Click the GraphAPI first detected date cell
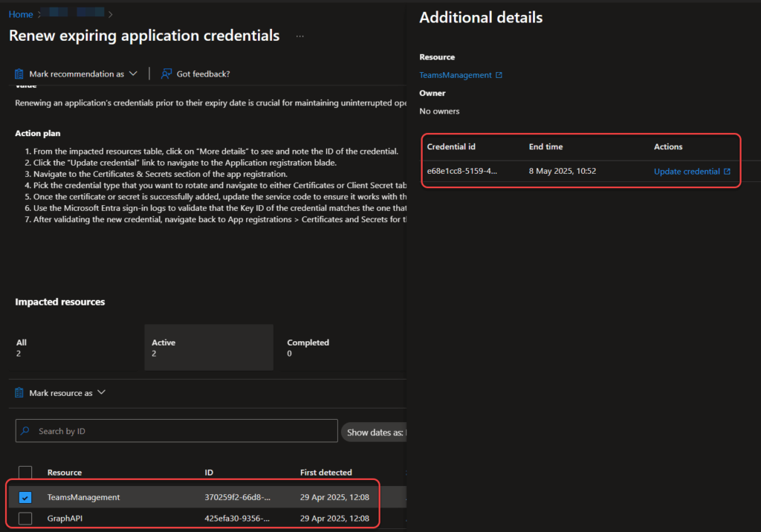 click(334, 519)
